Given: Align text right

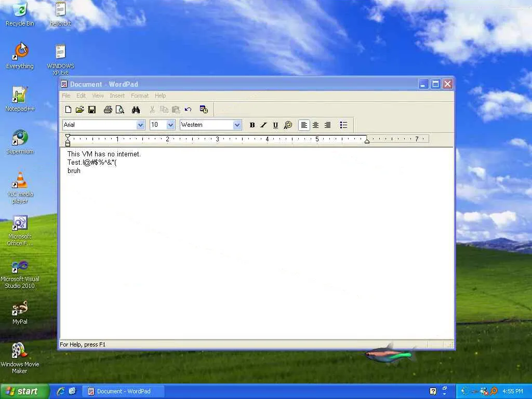Looking at the screenshot, I should point(327,125).
